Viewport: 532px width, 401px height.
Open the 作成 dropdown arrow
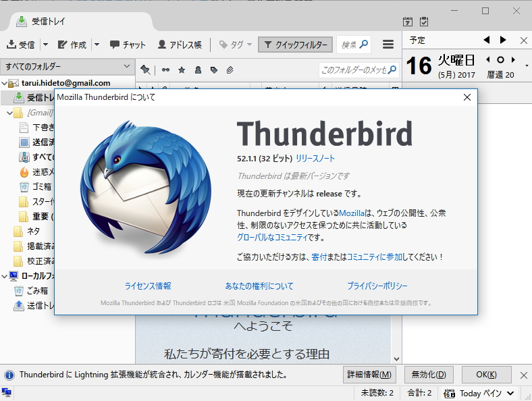[97, 45]
